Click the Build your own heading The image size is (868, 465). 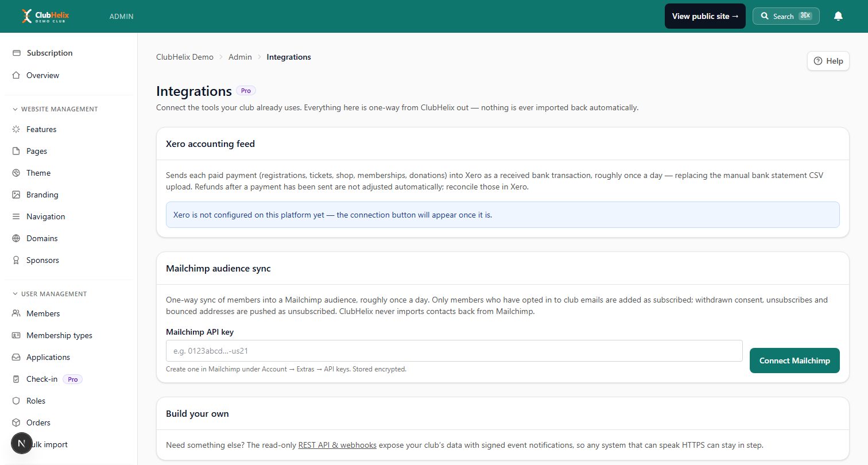(197, 413)
